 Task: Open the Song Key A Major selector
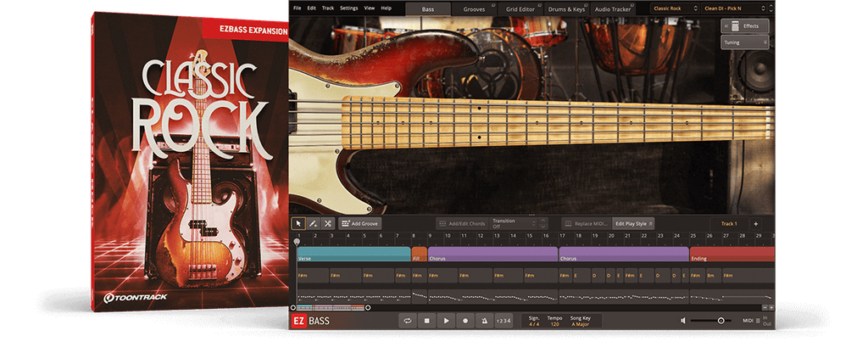pyautogui.click(x=581, y=320)
